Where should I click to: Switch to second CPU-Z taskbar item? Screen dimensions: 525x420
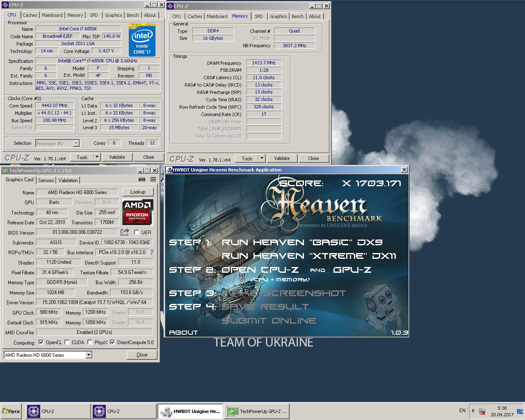(x=123, y=411)
